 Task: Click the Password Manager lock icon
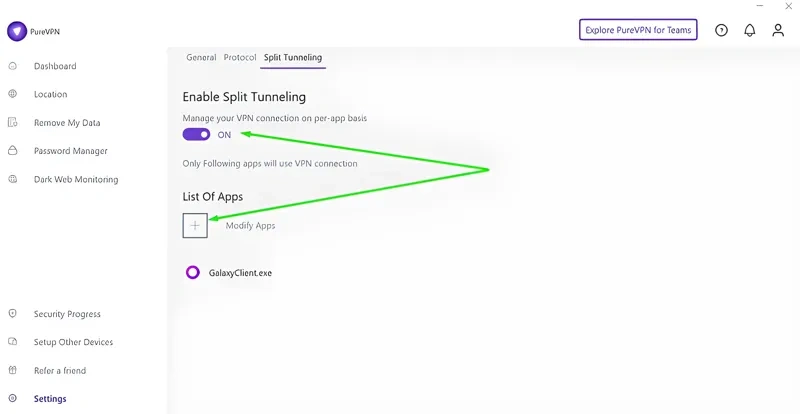pyautogui.click(x=13, y=151)
